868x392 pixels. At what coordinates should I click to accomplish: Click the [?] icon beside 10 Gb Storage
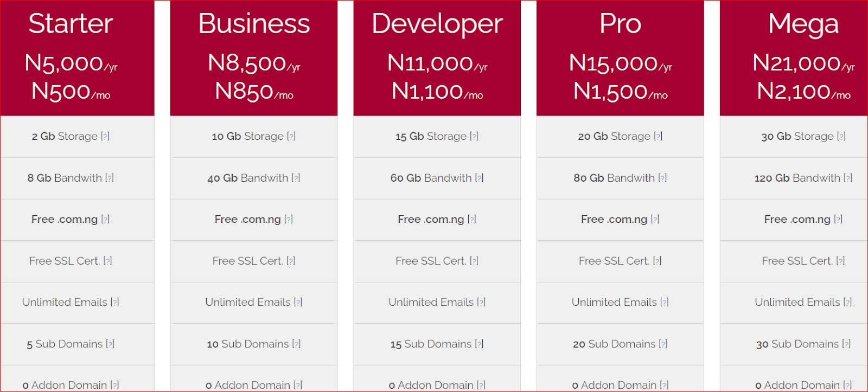291,137
